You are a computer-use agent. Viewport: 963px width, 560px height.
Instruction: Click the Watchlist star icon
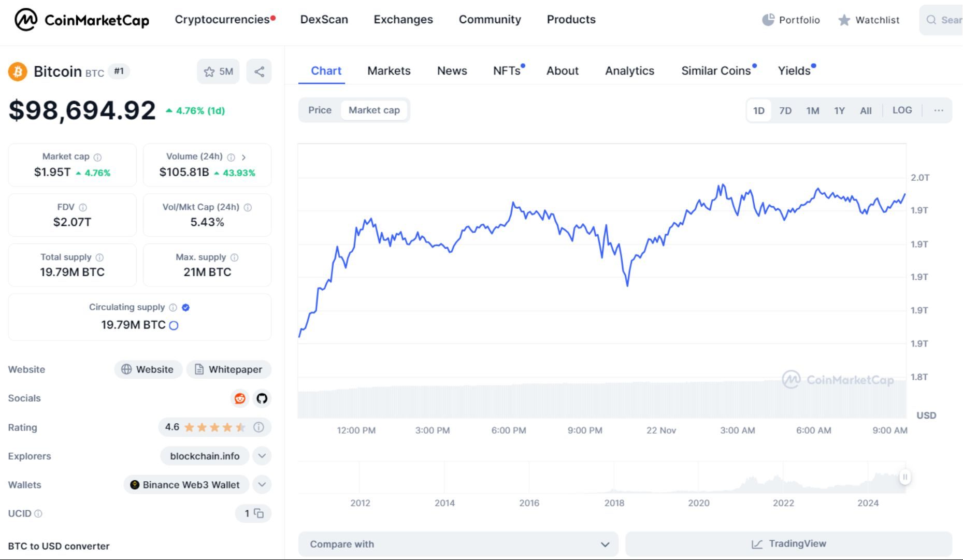point(843,20)
